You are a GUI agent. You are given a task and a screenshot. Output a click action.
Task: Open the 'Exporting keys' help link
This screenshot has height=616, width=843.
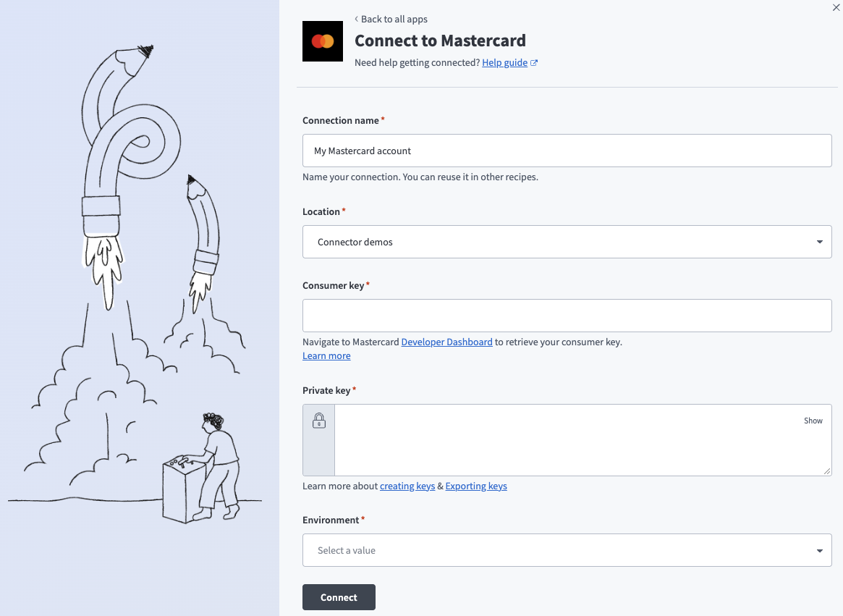coord(476,486)
